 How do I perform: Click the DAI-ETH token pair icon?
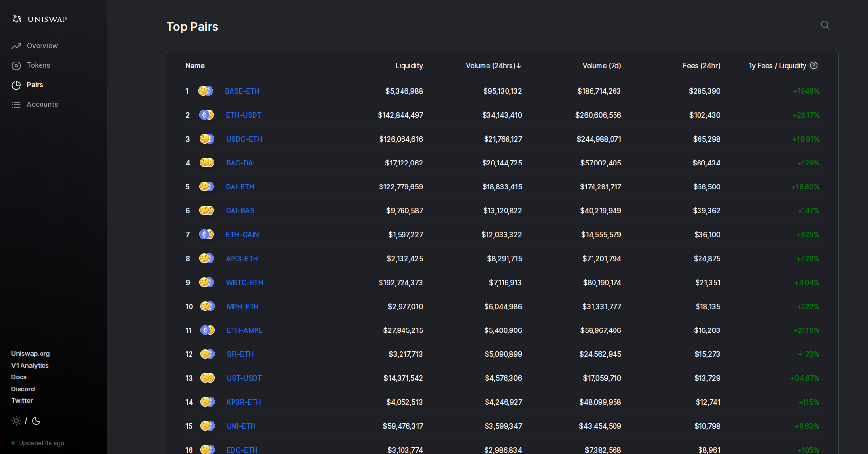207,186
